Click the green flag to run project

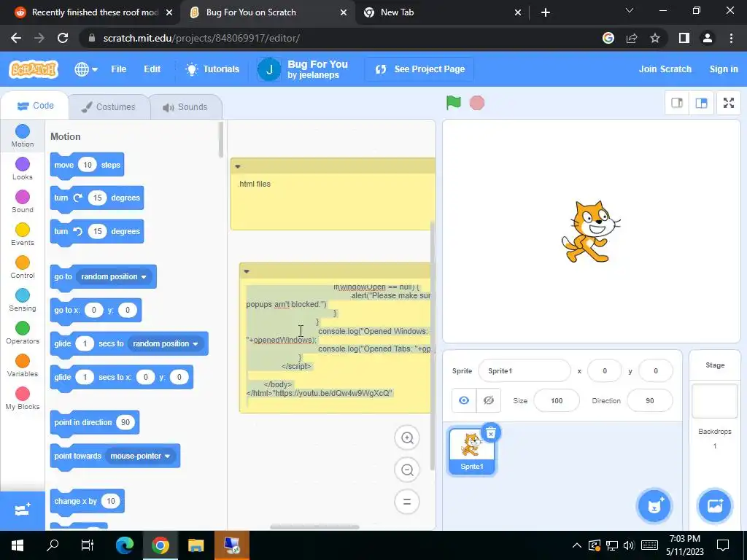453,102
